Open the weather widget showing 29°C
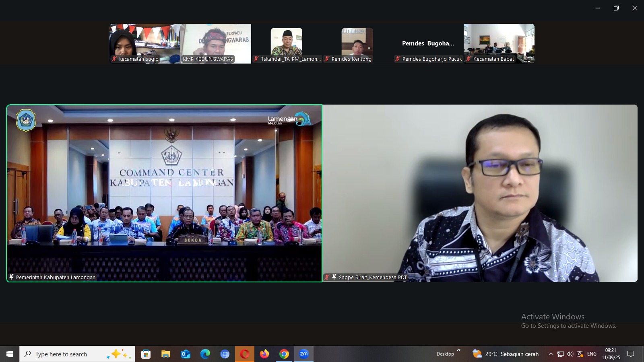Viewport: 644px width, 362px height. tap(506, 354)
